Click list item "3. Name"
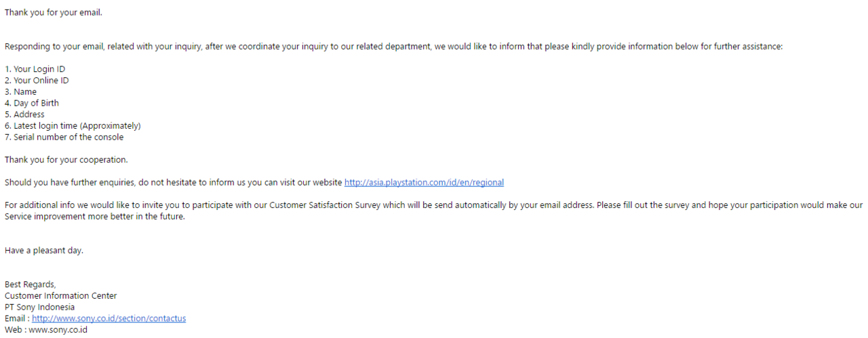The height and width of the screenshot is (338, 868). click(21, 91)
